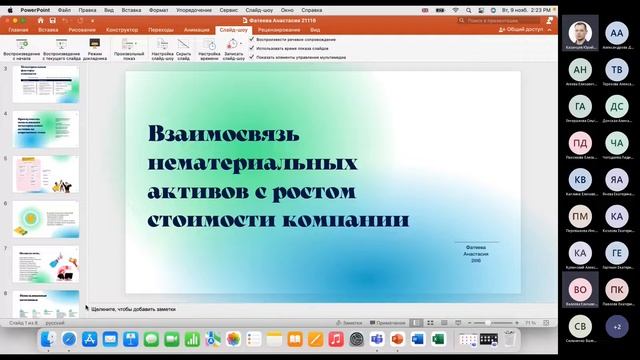Click the Общий доступ share button
Screen dimensions: 640x360
point(521,30)
